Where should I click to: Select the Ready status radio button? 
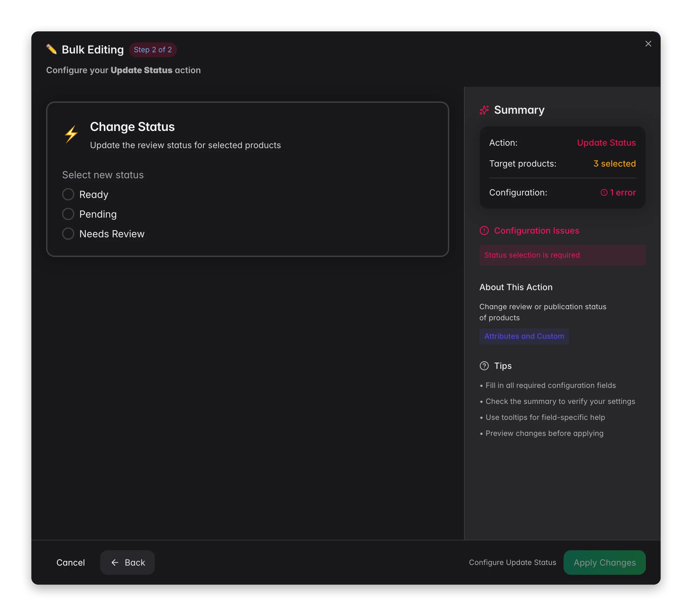pos(68,194)
